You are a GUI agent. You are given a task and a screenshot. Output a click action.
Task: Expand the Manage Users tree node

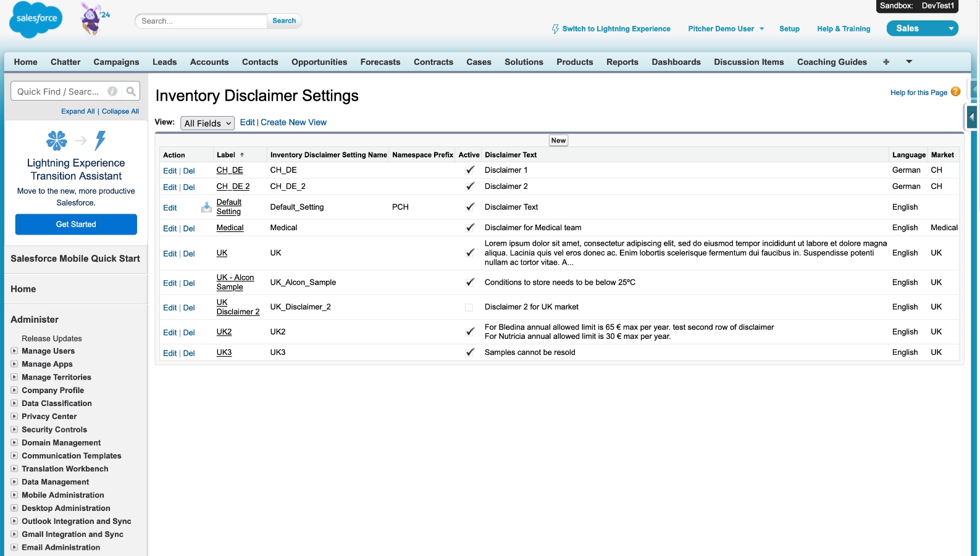(x=14, y=351)
